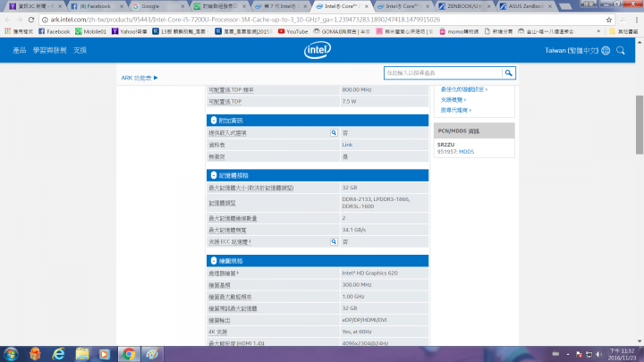Viewport: 644px width, 362px height.
Task: Click info magnifier in ECC memory row
Action: coord(334,241)
